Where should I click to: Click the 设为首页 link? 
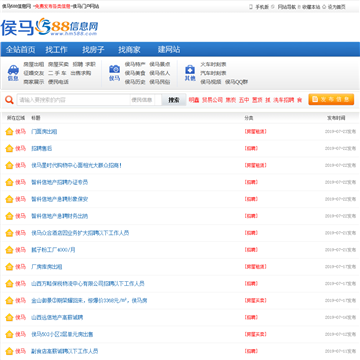(337, 7)
